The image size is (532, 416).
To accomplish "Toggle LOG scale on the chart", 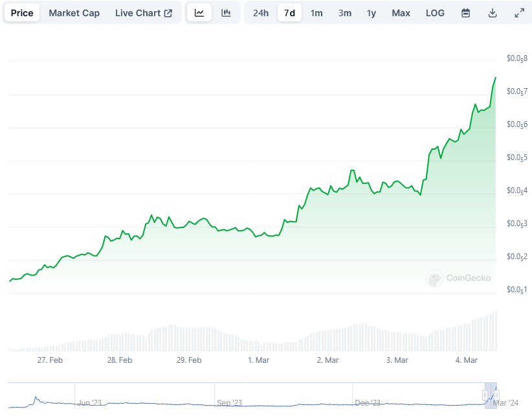I will [x=435, y=13].
